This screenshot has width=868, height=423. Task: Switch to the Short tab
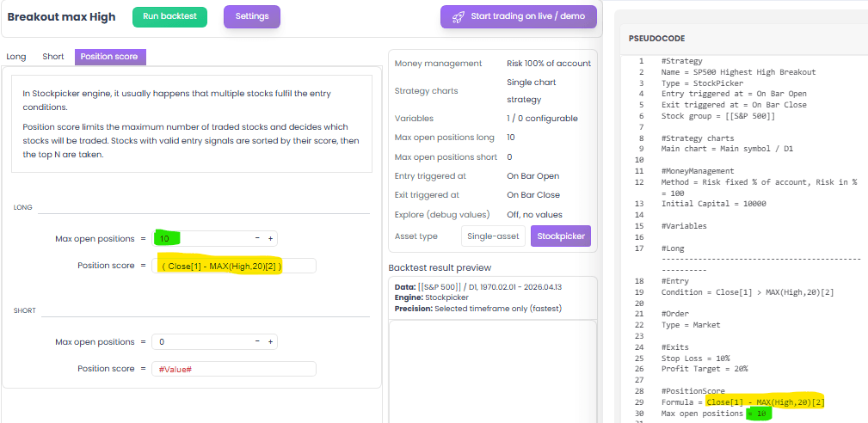53,57
